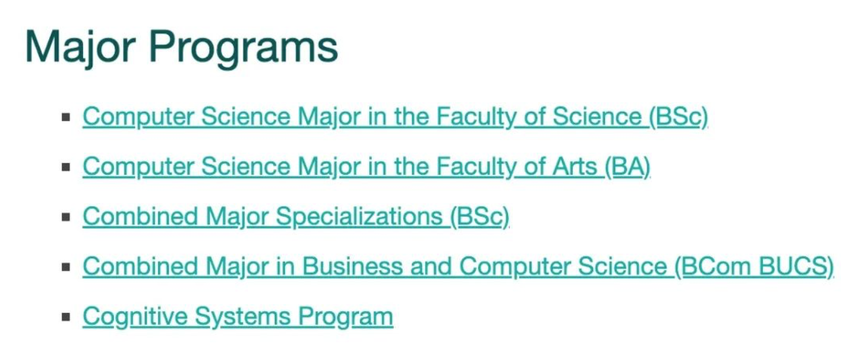Click the bullet before the BCom BUCS link
The width and height of the screenshot is (868, 352).
point(65,267)
